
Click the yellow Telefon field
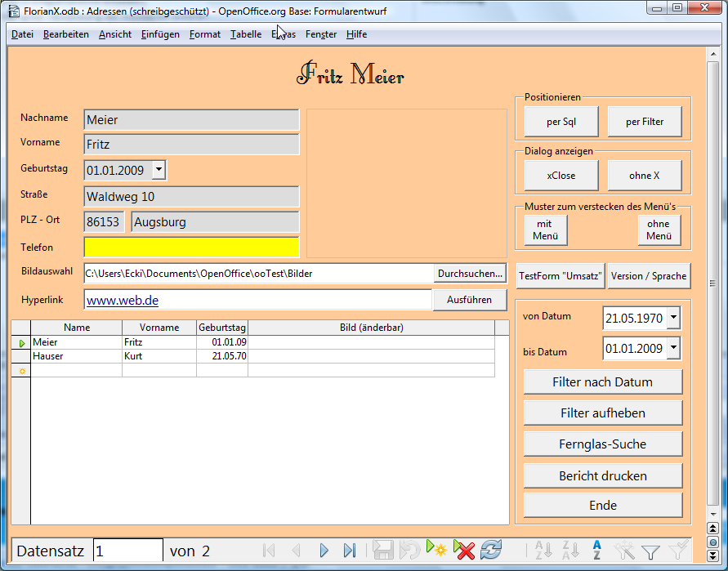pyautogui.click(x=191, y=247)
